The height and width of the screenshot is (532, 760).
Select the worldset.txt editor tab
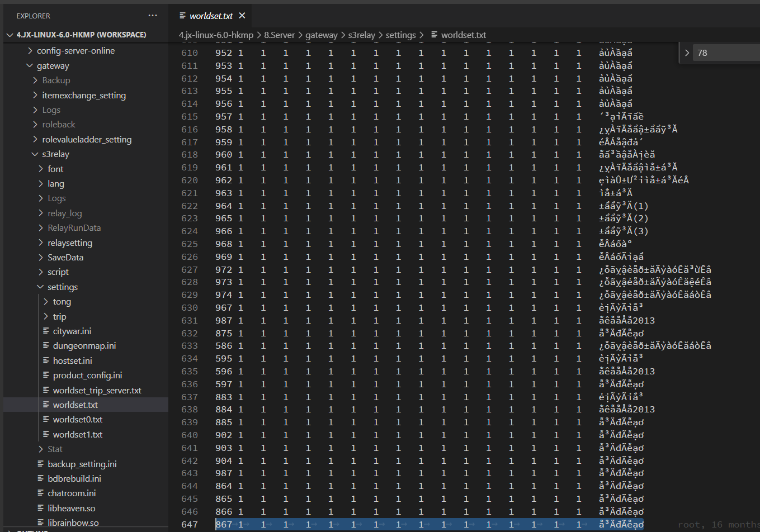[211, 16]
